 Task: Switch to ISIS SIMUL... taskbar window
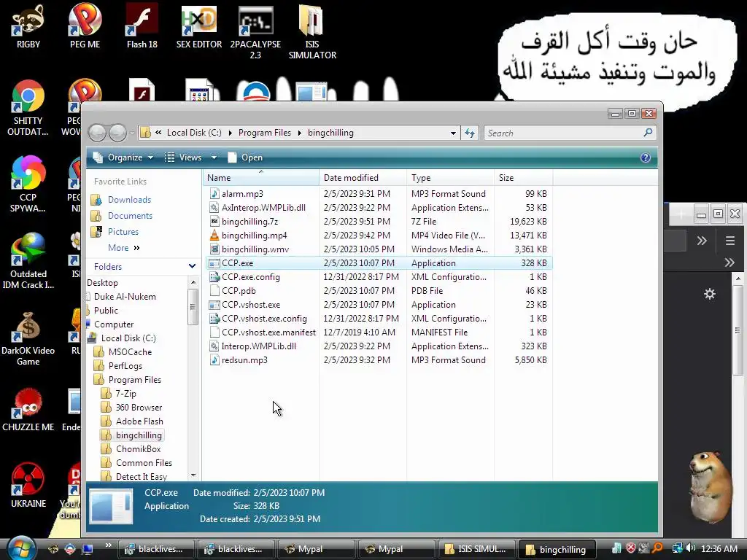[476, 549]
